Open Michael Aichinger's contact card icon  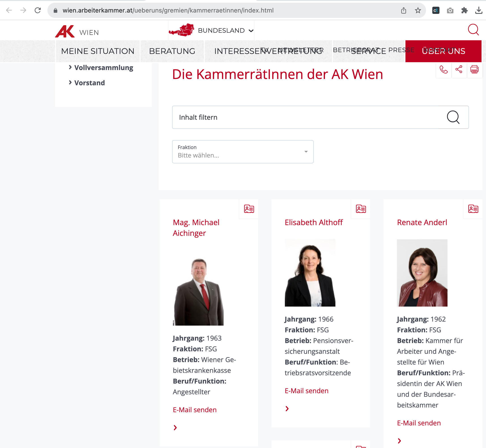[249, 209]
